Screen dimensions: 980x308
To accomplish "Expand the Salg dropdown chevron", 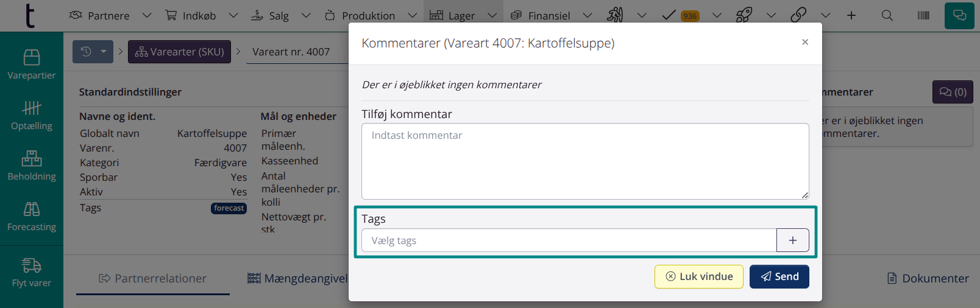I will (x=307, y=16).
